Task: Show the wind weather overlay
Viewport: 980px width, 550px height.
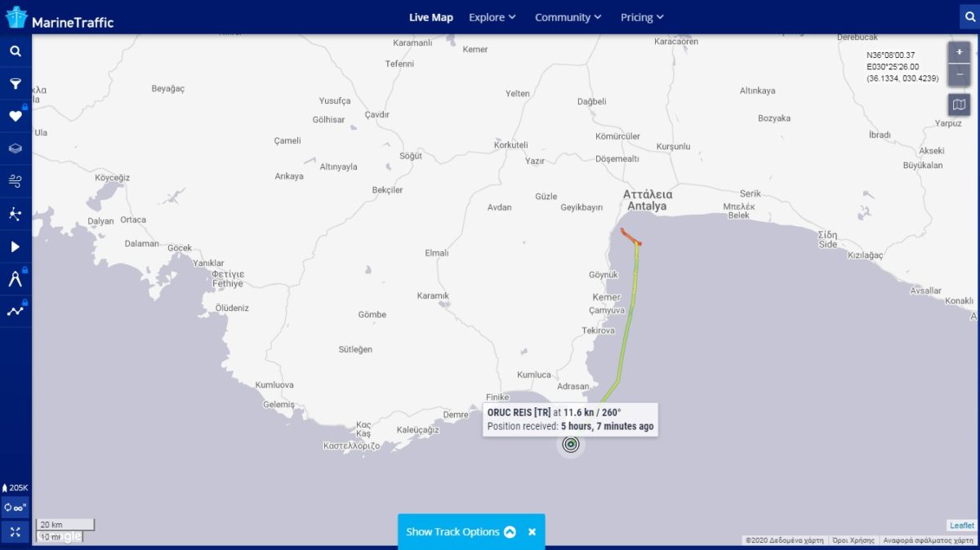Action: (16, 181)
